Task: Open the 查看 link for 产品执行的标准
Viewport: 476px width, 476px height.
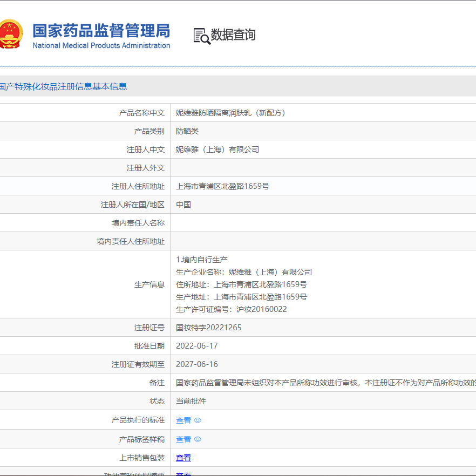Action: pyautogui.click(x=183, y=420)
